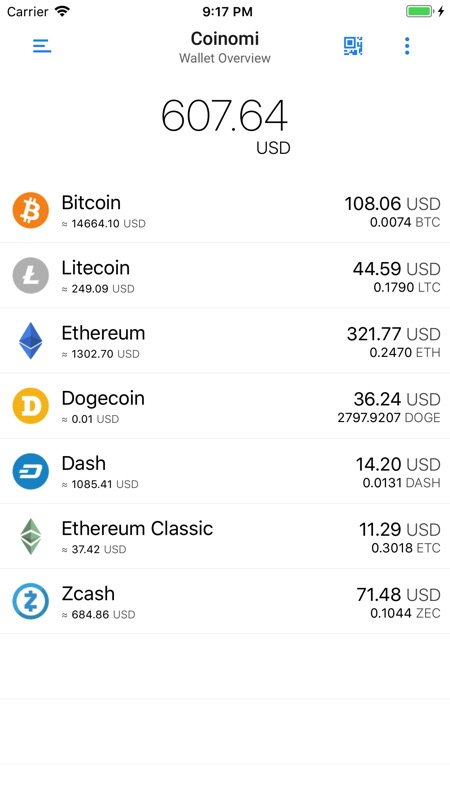The width and height of the screenshot is (450, 800).
Task: Open the Dash wallet label
Action: pos(84,463)
